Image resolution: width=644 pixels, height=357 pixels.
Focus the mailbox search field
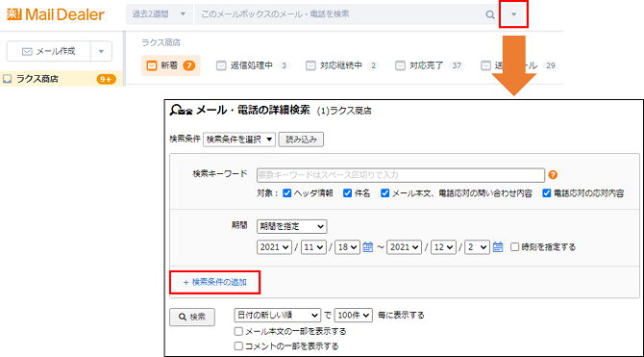click(339, 14)
